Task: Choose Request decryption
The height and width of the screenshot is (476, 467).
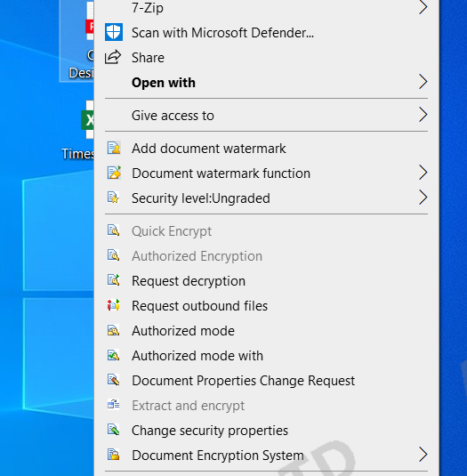Action: [x=267, y=280]
